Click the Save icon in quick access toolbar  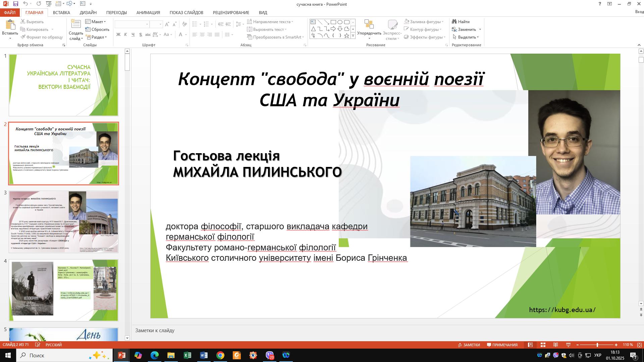15,4
